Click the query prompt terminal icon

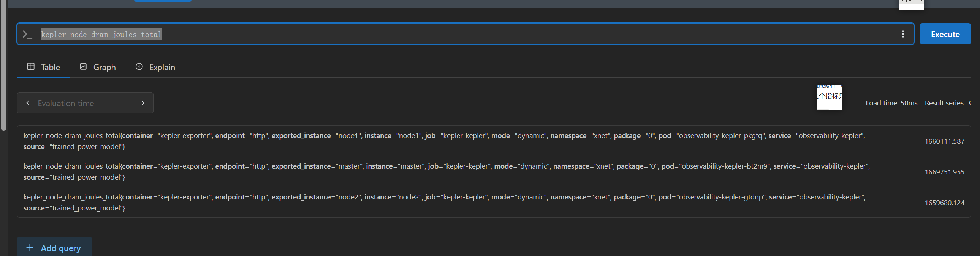coord(27,34)
